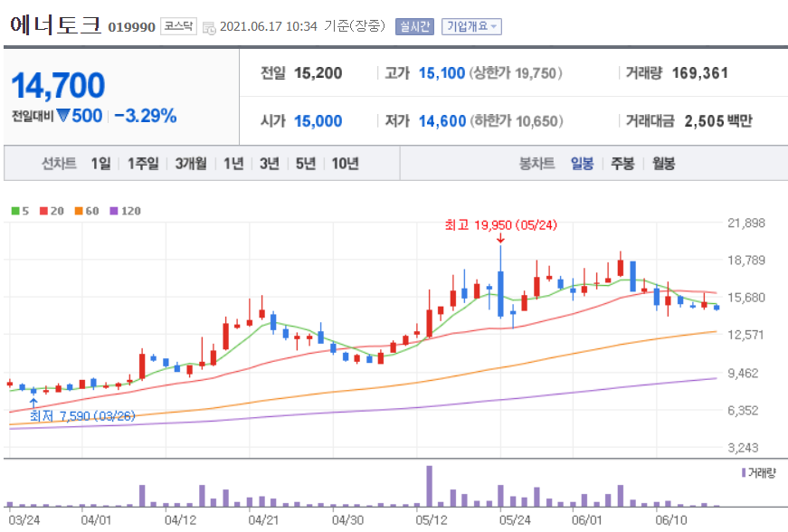The image size is (788, 532).
Task: Click the blue down-triangle change icon
Action: [63, 116]
